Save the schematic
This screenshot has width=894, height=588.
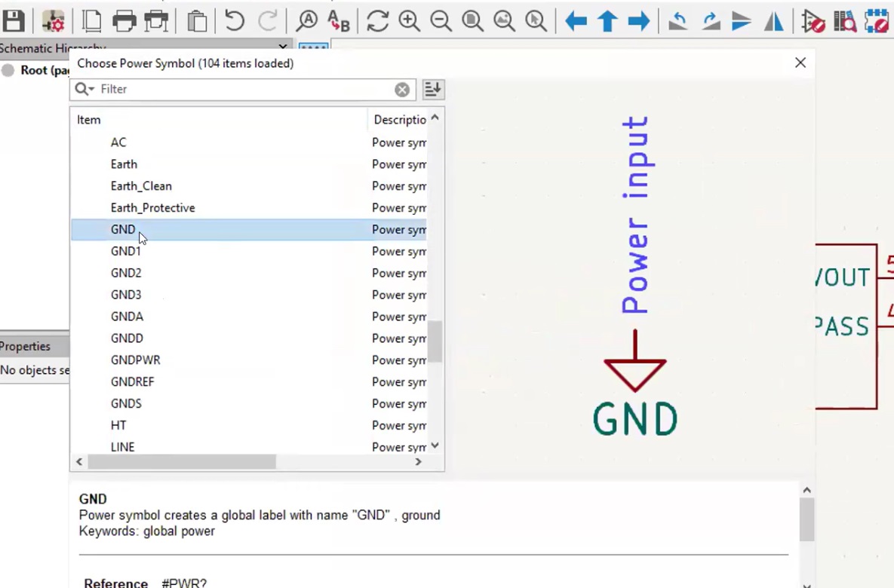tap(14, 20)
